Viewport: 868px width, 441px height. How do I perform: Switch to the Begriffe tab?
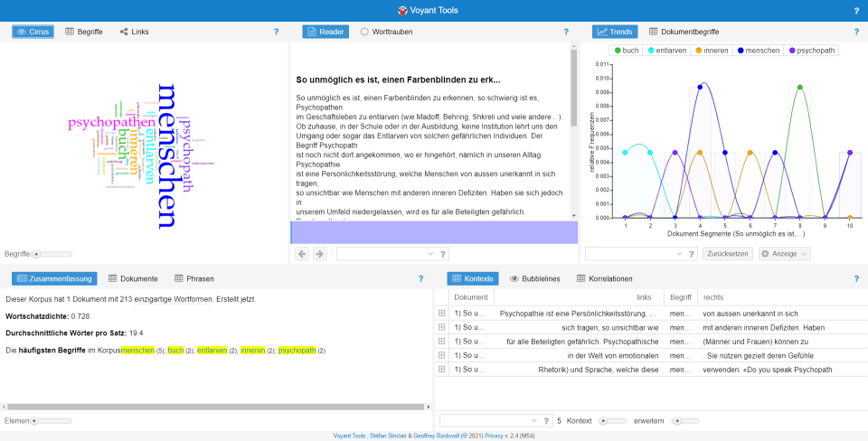pos(83,33)
